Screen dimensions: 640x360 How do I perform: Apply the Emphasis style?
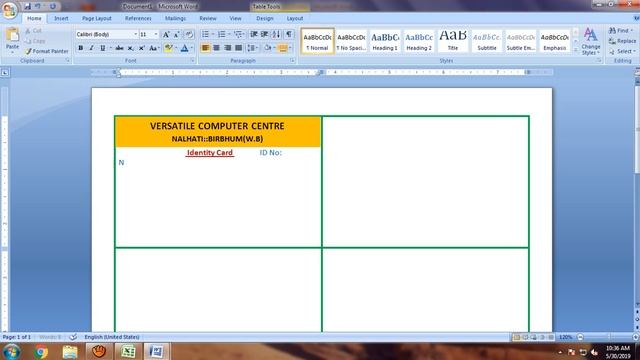(x=554, y=41)
